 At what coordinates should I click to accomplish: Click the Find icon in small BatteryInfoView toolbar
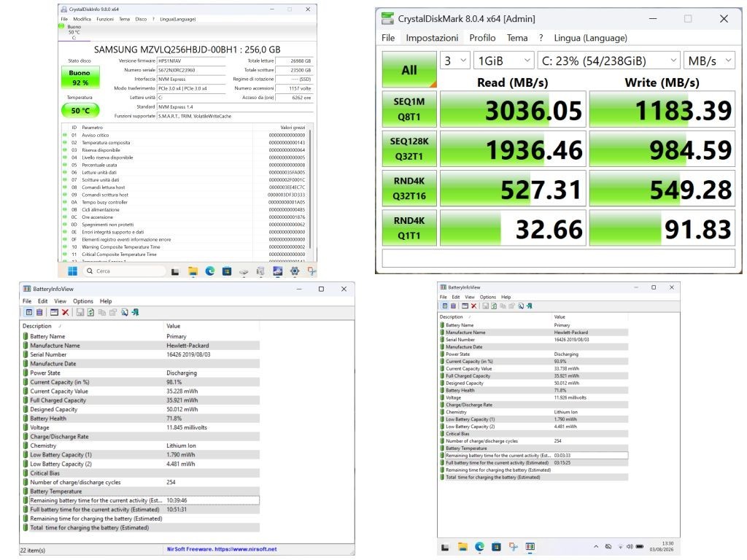tap(521, 306)
